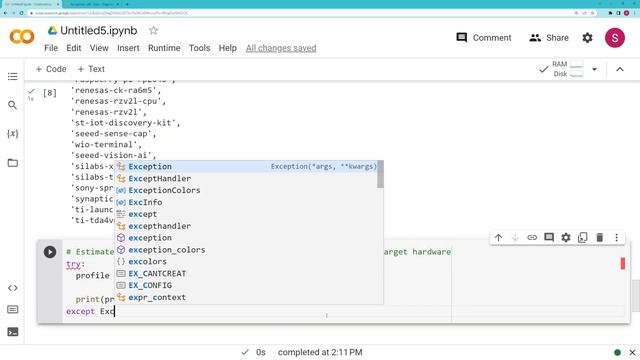Viewport: 640px width, 360px height.
Task: Open the find and replace sidebar
Action: coord(13,105)
